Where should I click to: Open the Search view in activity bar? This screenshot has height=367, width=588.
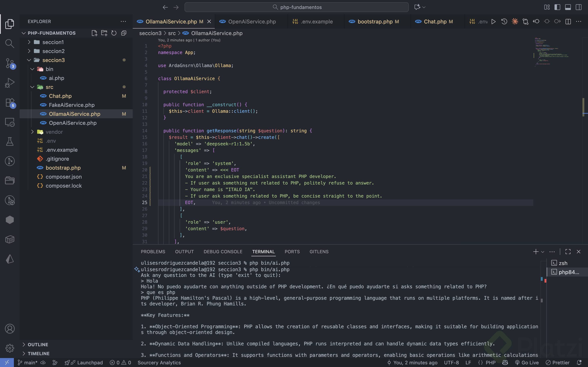point(9,44)
